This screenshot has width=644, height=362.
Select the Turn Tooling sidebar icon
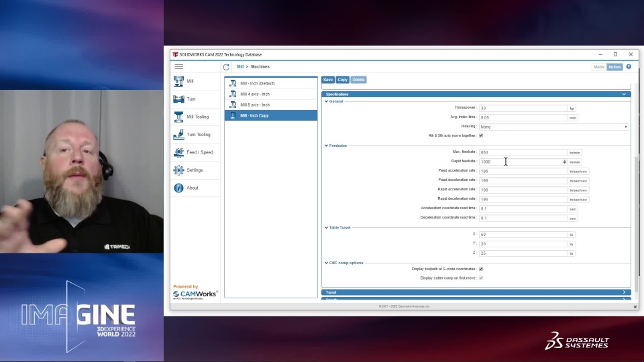click(x=178, y=135)
